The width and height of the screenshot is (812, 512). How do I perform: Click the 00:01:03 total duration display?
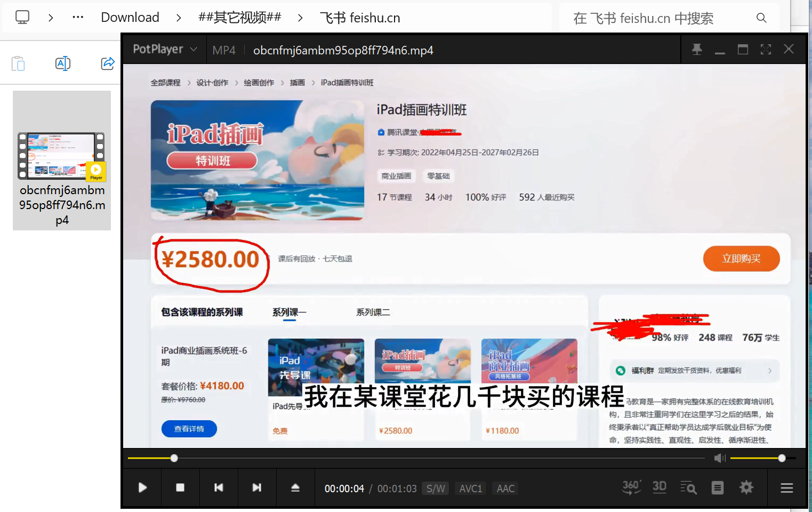coord(397,489)
